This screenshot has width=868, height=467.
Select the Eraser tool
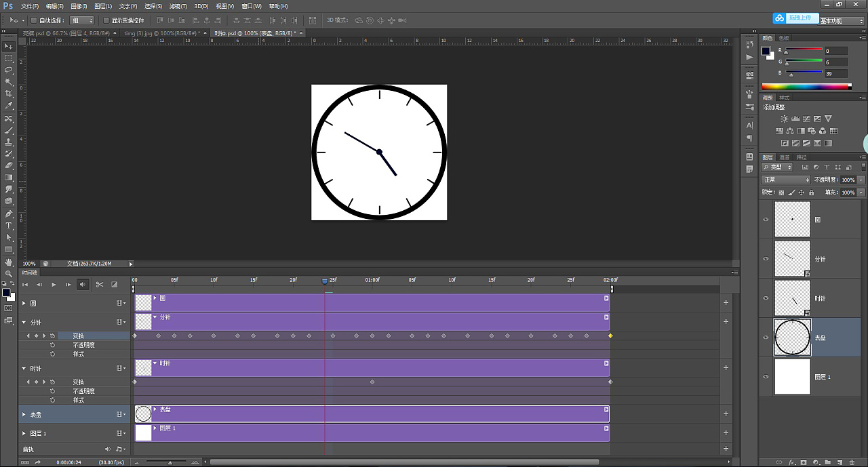tap(9, 166)
